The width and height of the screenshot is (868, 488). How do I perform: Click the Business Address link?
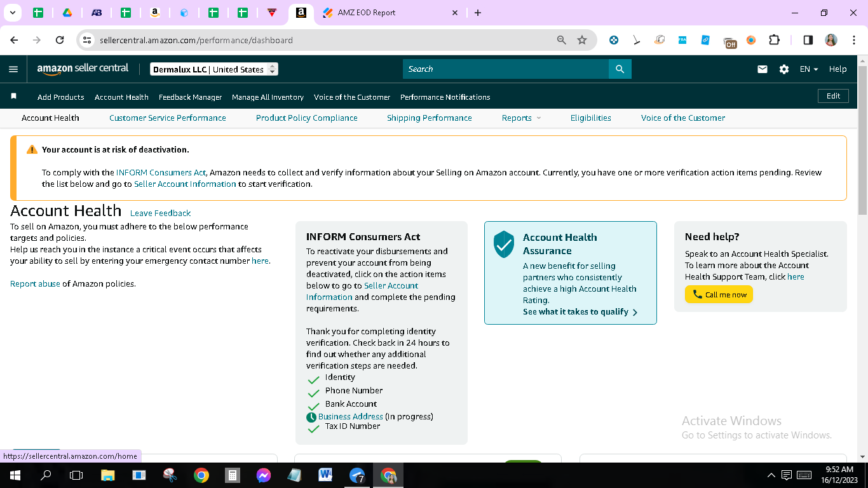(351, 417)
